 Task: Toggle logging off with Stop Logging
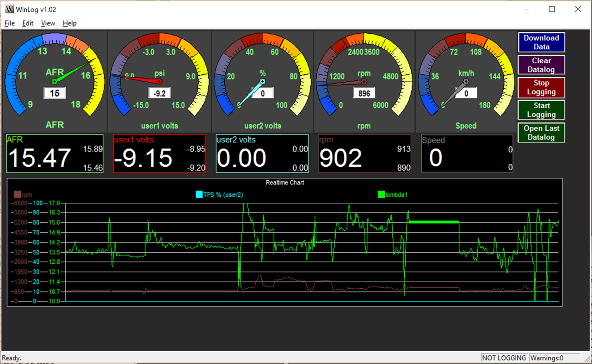point(541,87)
